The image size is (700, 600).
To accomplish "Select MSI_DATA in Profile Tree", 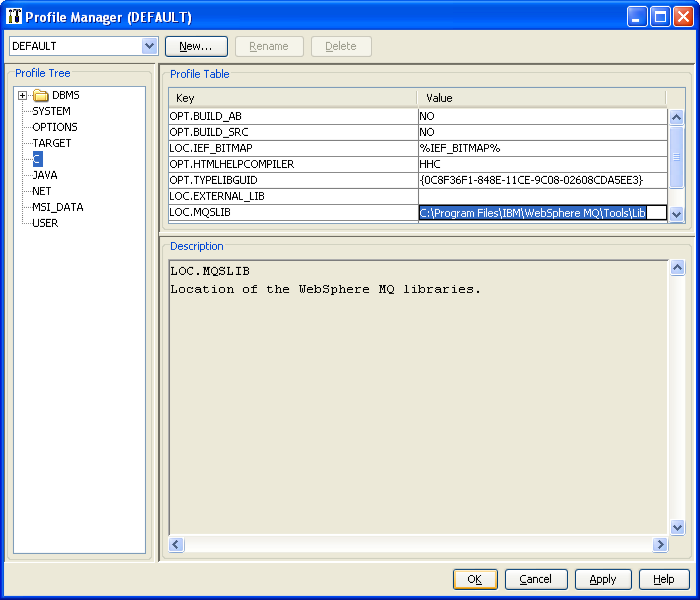I will coord(58,207).
